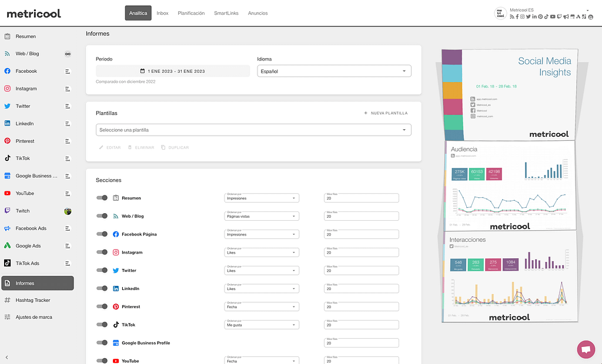Open the Facebook section in the sidebar

(26, 71)
